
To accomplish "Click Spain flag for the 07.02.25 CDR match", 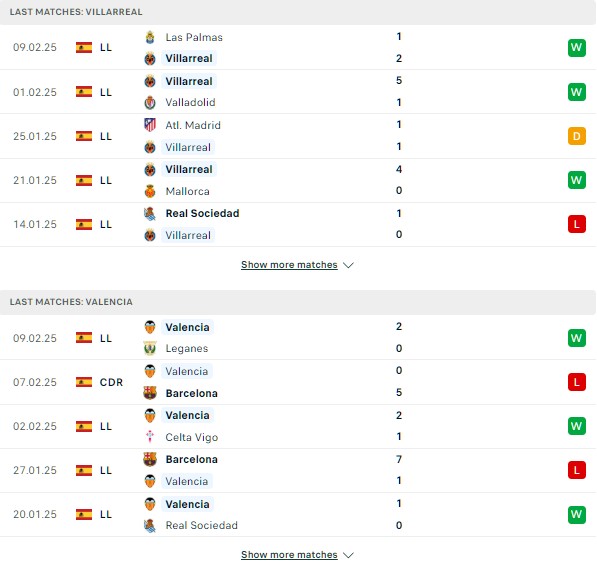I will [x=84, y=382].
